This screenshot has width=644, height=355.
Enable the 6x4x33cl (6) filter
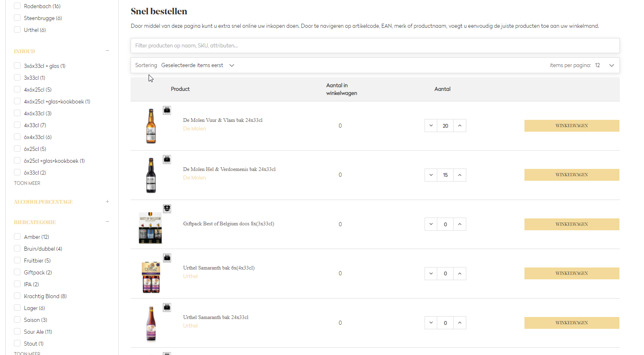click(17, 137)
